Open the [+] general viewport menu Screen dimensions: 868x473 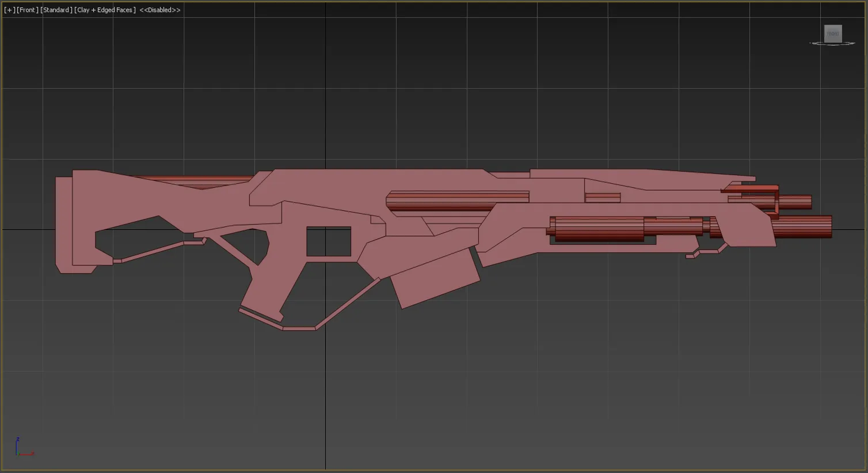coord(9,10)
